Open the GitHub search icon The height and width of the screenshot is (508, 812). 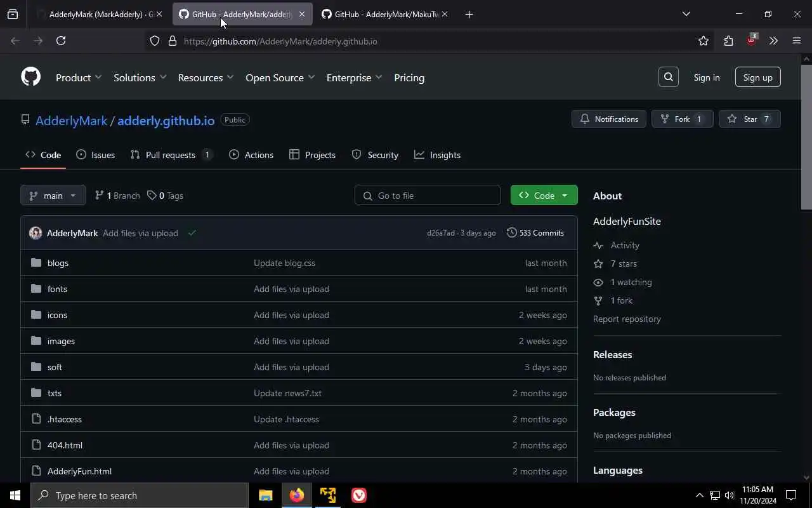coord(669,77)
